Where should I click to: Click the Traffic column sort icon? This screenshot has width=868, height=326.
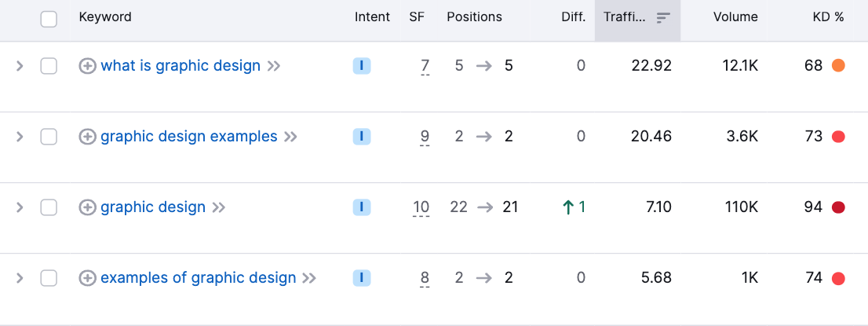coord(663,18)
